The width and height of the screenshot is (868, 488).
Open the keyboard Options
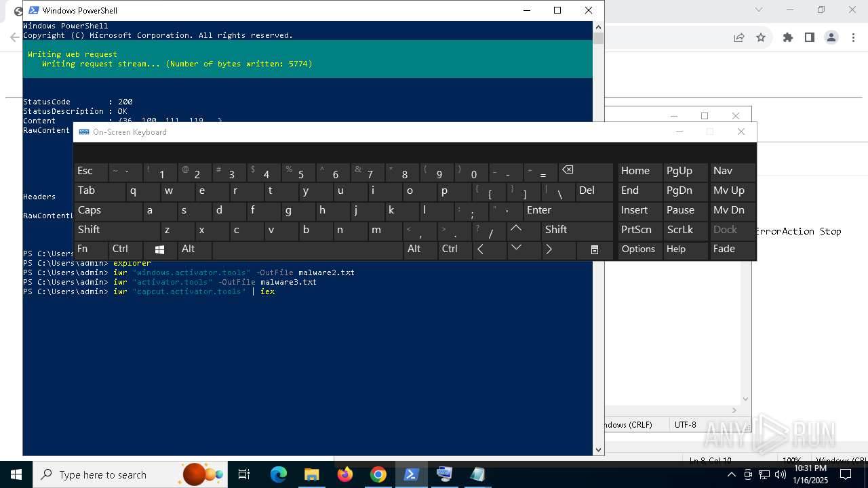(x=639, y=249)
